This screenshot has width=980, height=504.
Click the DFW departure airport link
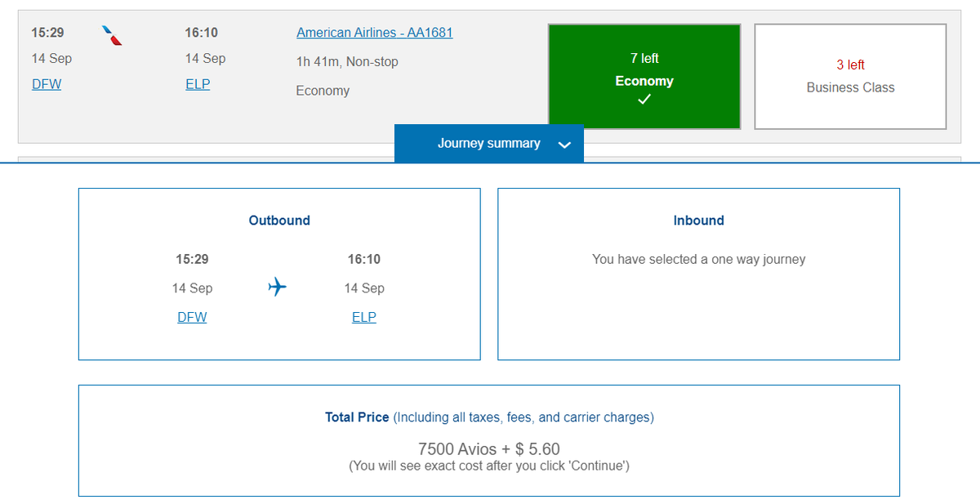[46, 83]
